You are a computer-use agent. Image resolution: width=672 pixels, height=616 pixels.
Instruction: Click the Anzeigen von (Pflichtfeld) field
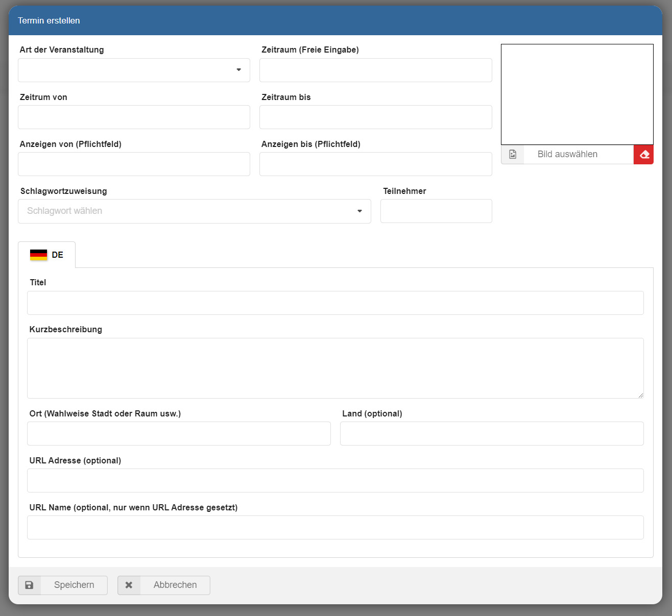pos(134,164)
